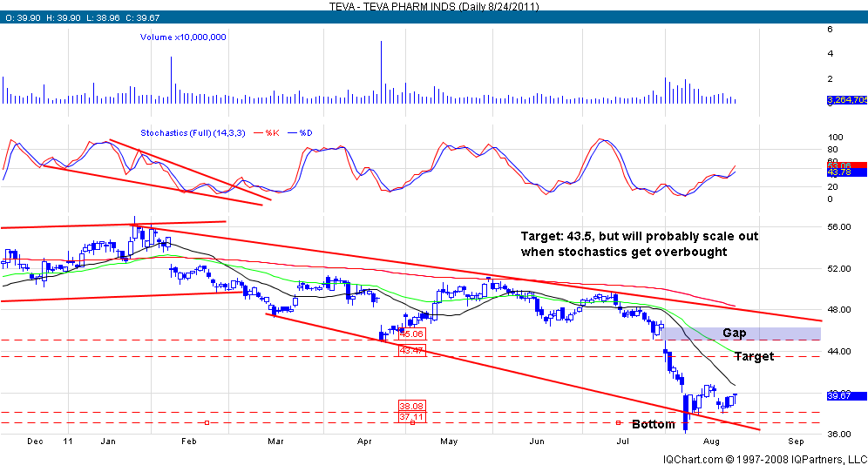Click the 37.11 support level label
The height and width of the screenshot is (465, 868).
click(x=410, y=417)
